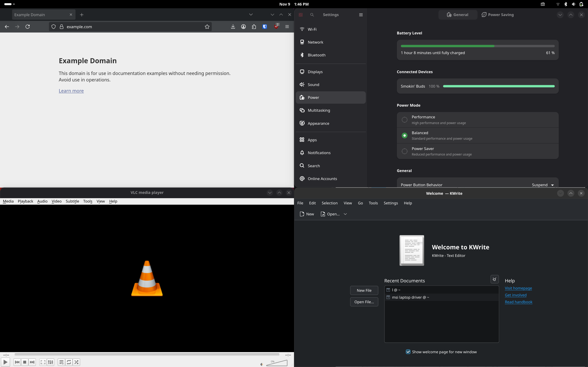Viewport: 588px width, 367px height.
Task: Click Firefox downloads icon
Action: (x=233, y=27)
